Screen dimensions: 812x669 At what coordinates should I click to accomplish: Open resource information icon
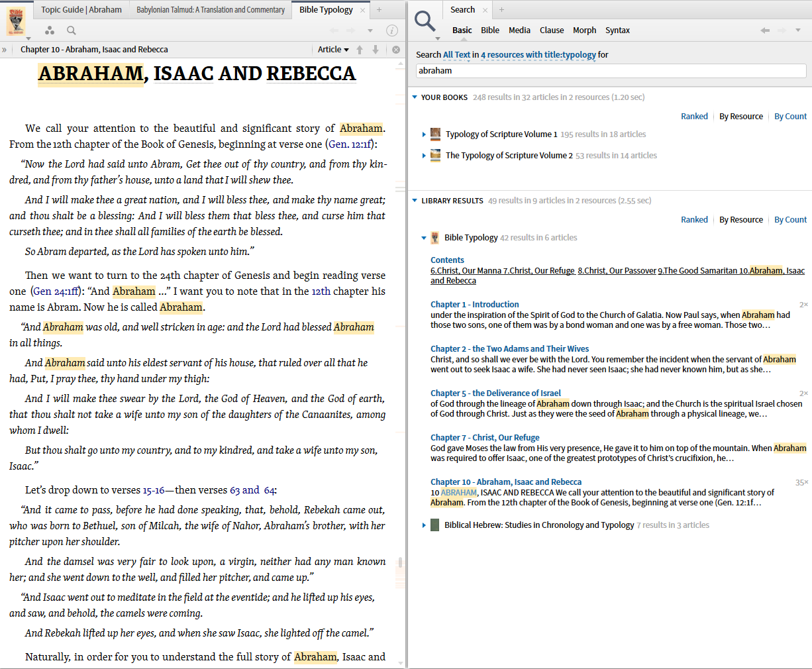pos(392,30)
